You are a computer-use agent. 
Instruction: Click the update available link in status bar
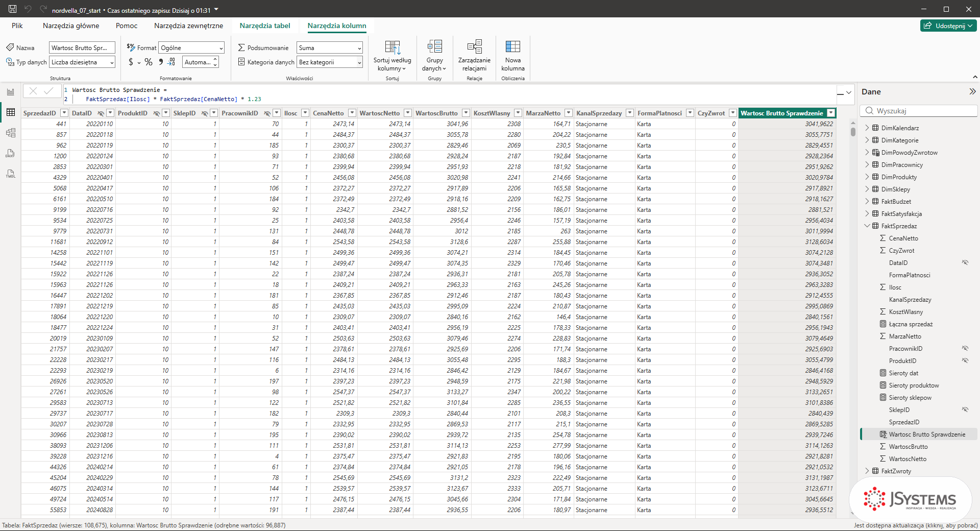pos(916,525)
